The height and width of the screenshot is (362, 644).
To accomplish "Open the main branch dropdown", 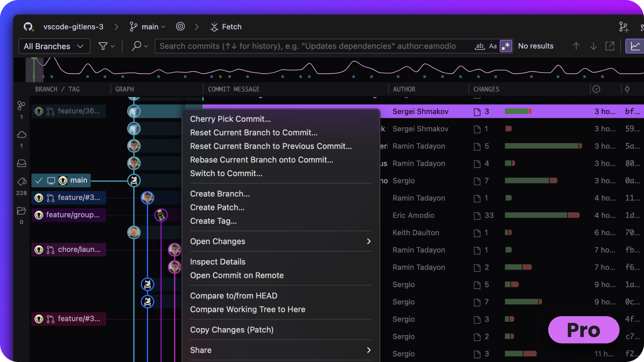I will pos(148,27).
